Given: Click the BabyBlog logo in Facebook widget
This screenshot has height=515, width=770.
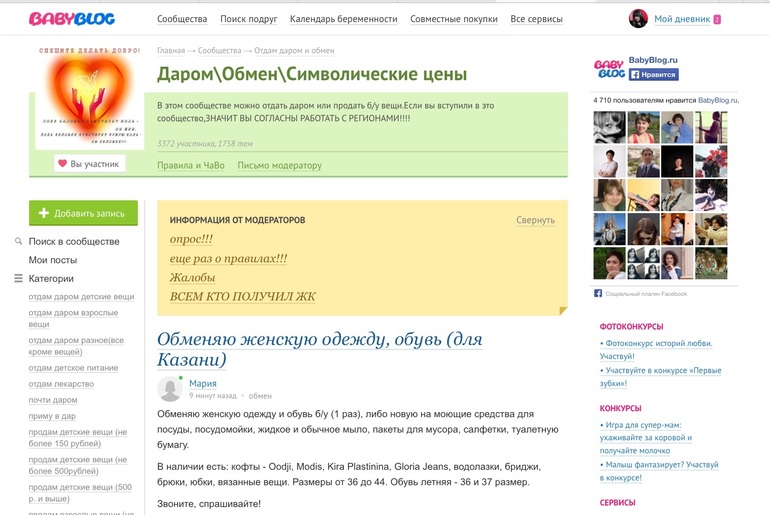Looking at the screenshot, I should click(x=609, y=69).
